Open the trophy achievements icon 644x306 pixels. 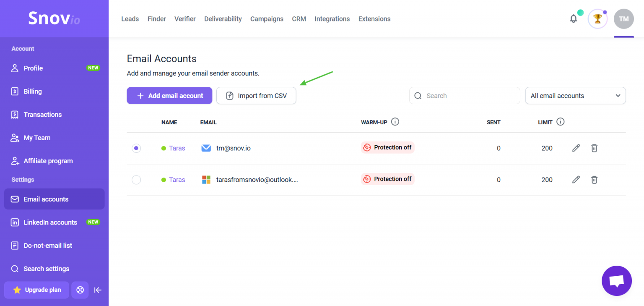(x=597, y=19)
